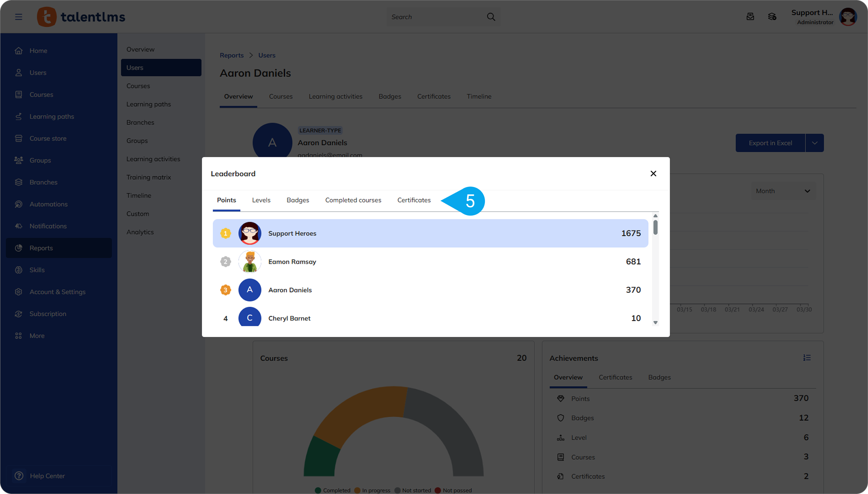
Task: Expand the Export in Excel dropdown arrow
Action: coord(814,143)
